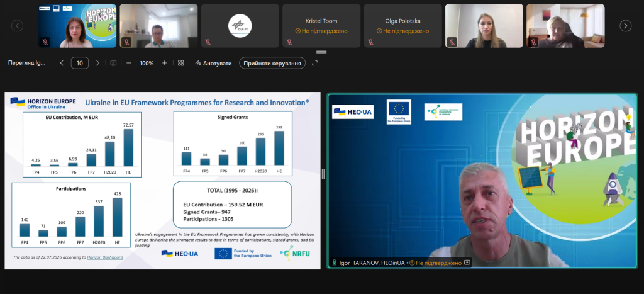Image resolution: width=644 pixels, height=294 pixels.
Task: Click the 100% zoom level value
Action: click(x=147, y=64)
